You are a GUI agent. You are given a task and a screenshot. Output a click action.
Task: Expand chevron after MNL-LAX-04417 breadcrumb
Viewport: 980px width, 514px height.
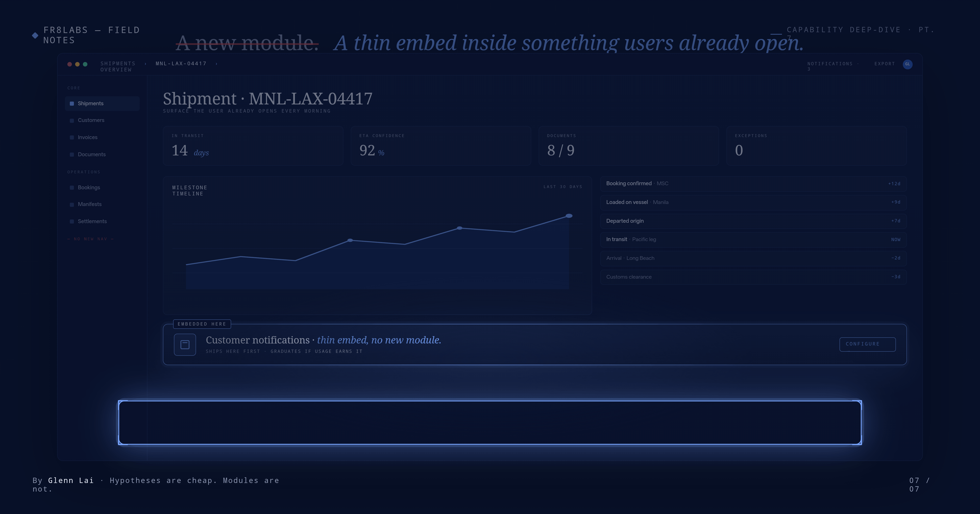(216, 64)
